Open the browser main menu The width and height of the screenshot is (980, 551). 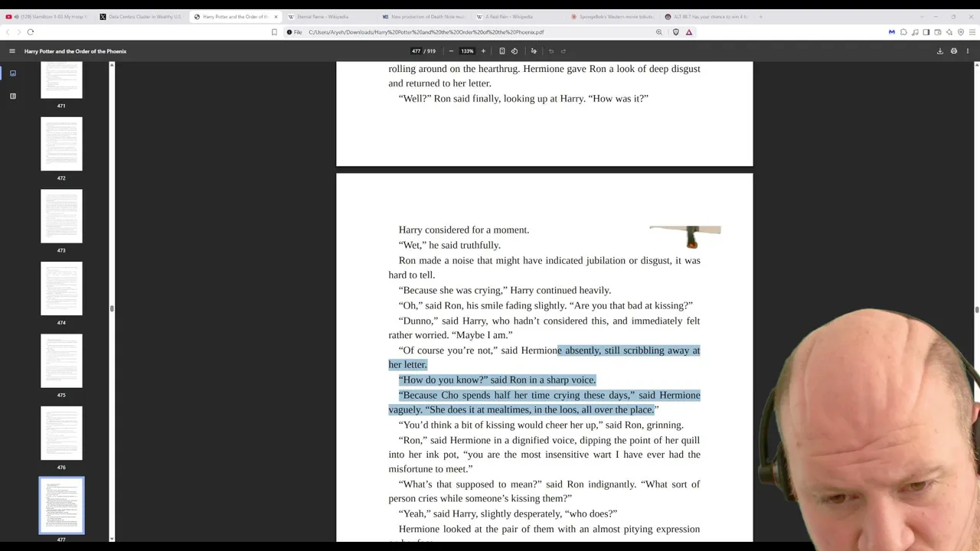pyautogui.click(x=972, y=32)
